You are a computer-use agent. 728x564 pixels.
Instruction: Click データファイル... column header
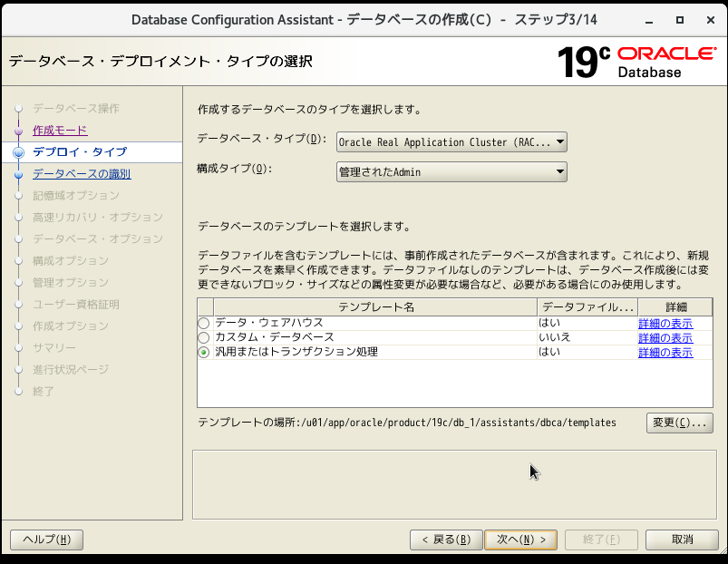[x=587, y=307]
